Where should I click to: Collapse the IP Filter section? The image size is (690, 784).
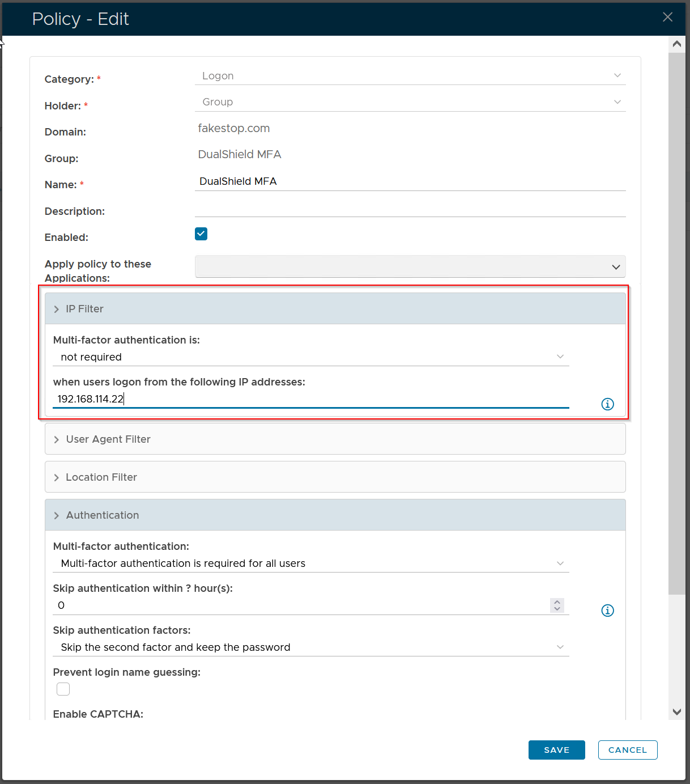pos(84,309)
